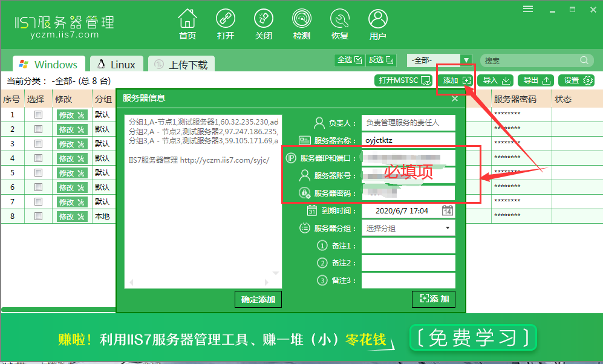Click 修改 edit button in row 3
The width and height of the screenshot is (603, 364).
[72, 144]
